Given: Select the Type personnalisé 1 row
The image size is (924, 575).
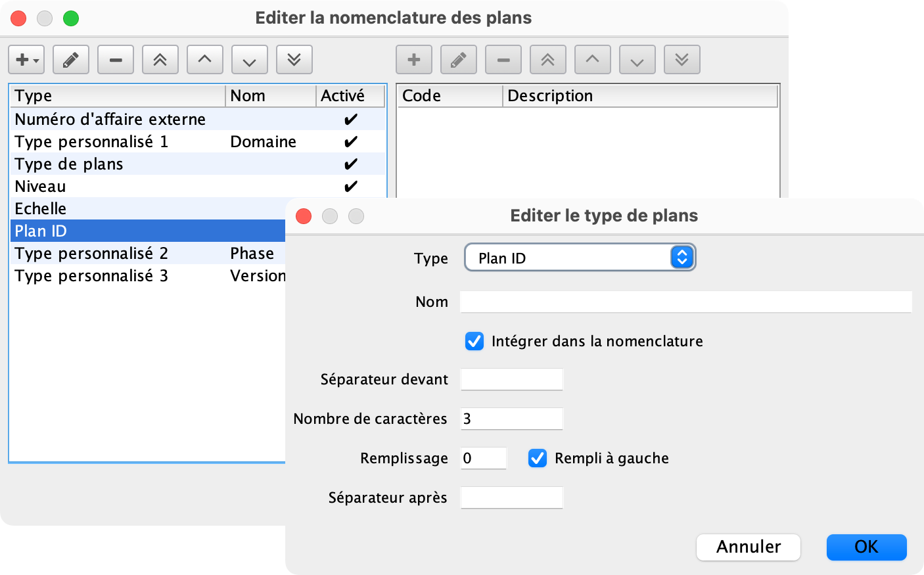Looking at the screenshot, I should (x=197, y=141).
